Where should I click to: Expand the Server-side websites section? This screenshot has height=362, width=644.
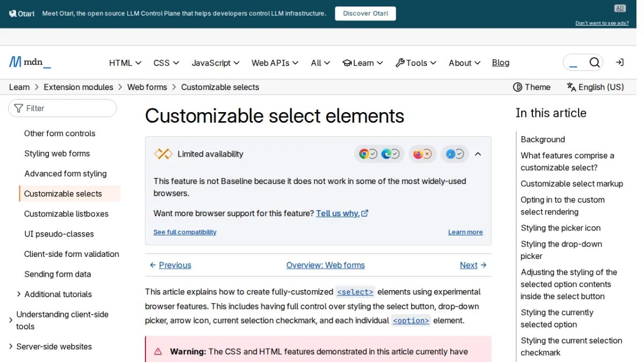coord(11,346)
